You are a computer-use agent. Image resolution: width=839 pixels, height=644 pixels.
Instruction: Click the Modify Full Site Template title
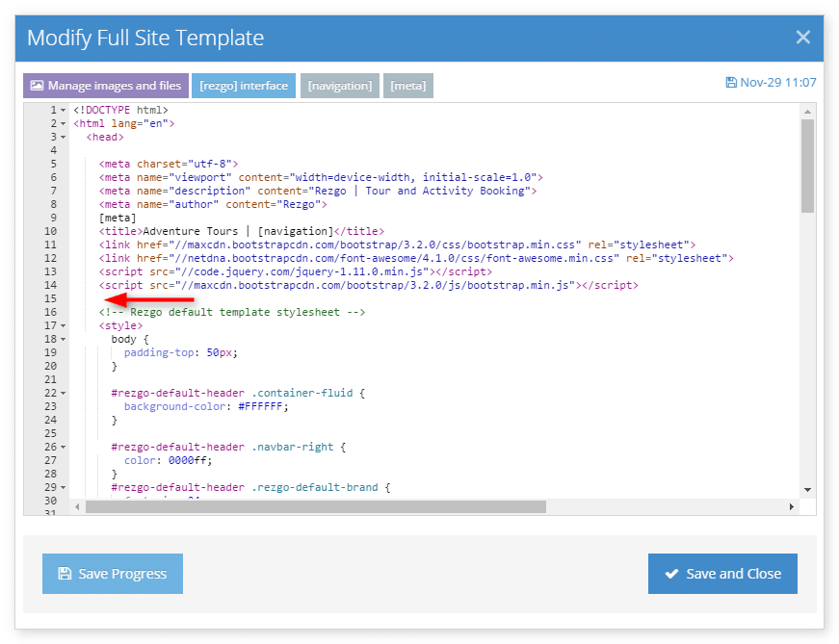click(x=145, y=38)
